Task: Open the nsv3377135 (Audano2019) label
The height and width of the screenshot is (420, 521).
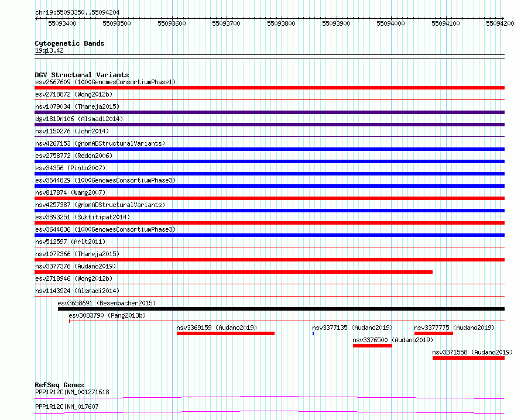Action: tap(352, 328)
